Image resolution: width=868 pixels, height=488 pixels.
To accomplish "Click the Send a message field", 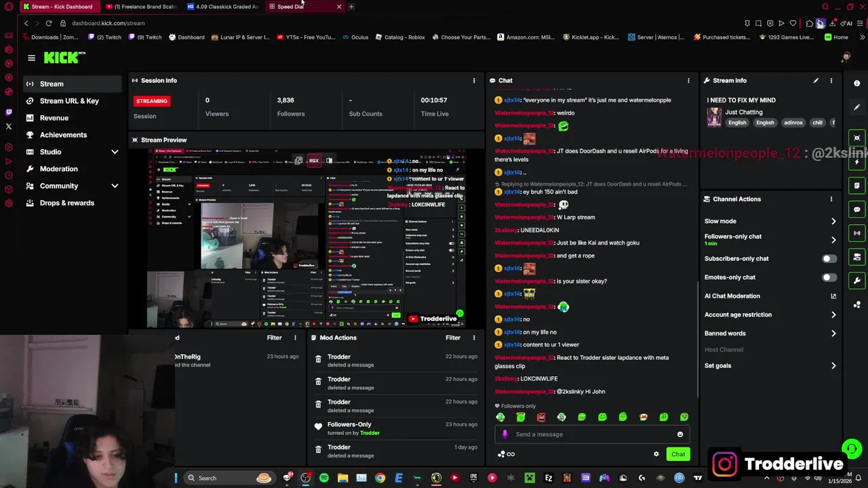I will click(593, 434).
